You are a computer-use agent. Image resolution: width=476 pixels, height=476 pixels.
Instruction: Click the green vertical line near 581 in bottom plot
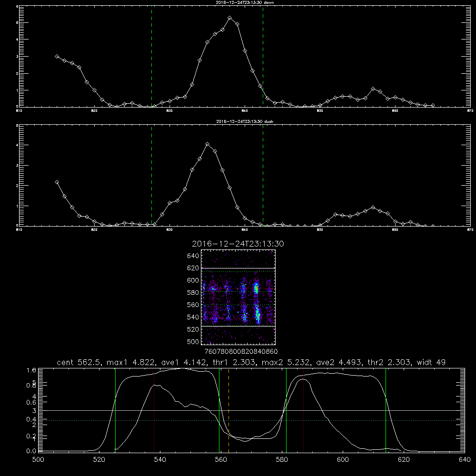286,410
